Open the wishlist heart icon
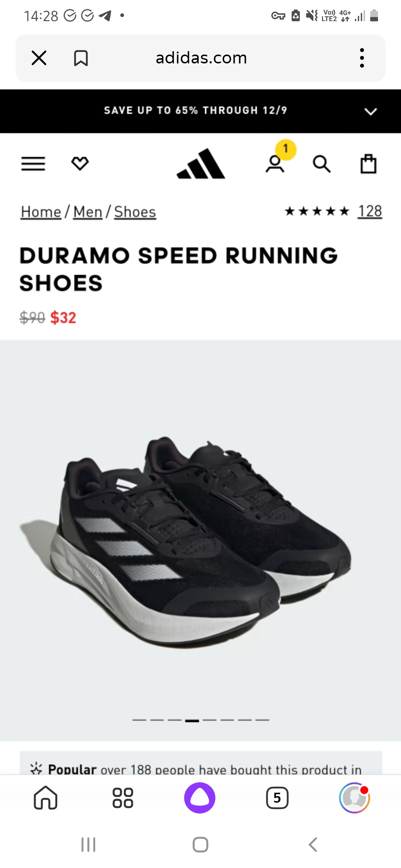 click(x=80, y=164)
